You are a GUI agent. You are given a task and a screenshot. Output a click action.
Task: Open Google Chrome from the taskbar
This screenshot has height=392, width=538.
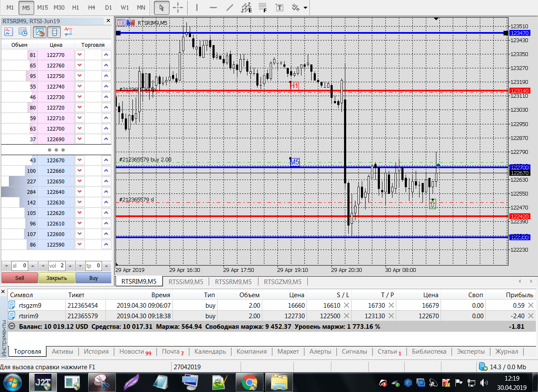[249, 383]
